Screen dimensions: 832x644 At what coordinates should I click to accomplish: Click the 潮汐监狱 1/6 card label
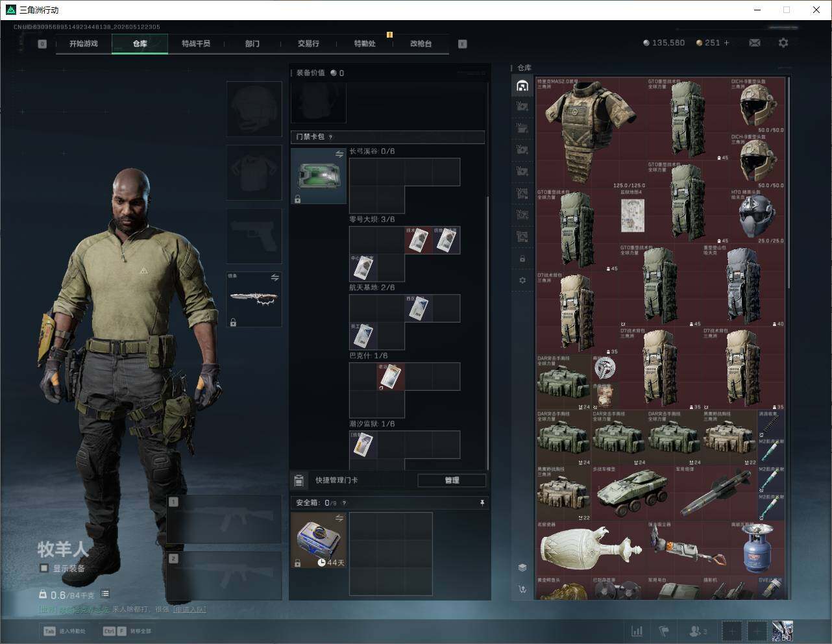(372, 424)
